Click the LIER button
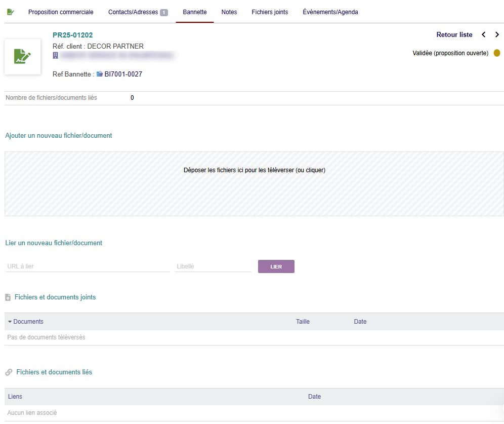 pos(276,266)
